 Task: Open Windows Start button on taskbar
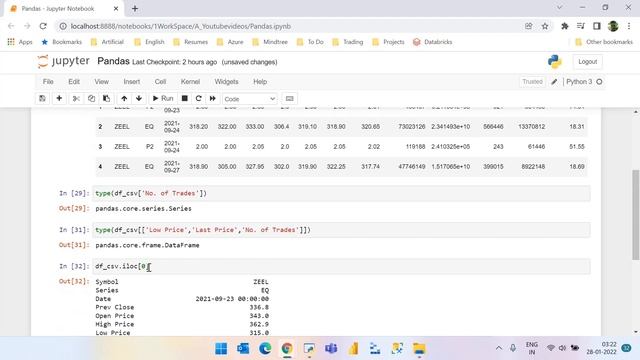click(221, 349)
